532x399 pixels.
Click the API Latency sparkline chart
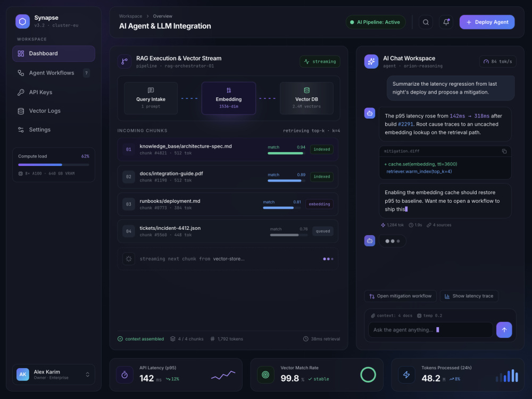223,375
